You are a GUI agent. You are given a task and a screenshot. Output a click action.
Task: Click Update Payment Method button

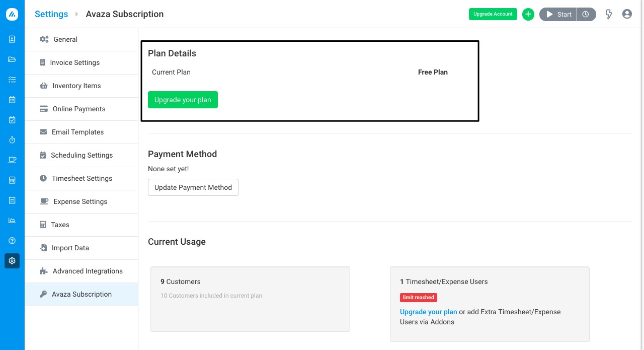[193, 187]
